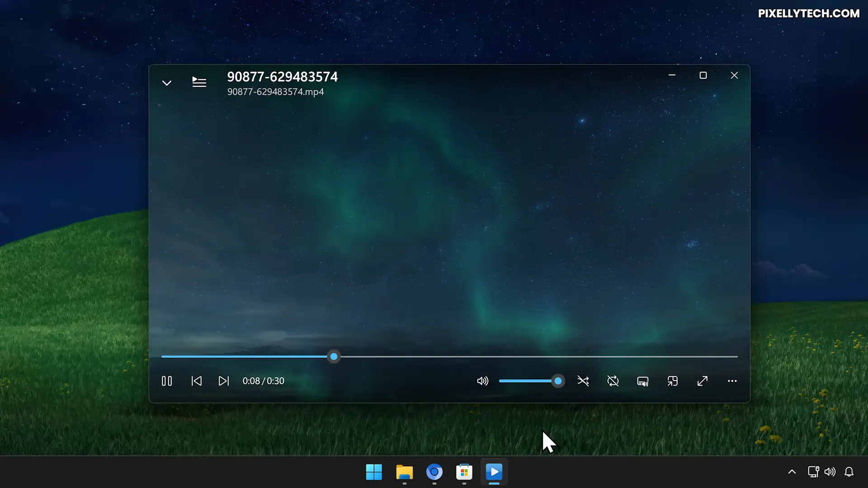
Task: Open File Explorer from taskbar
Action: pos(404,472)
